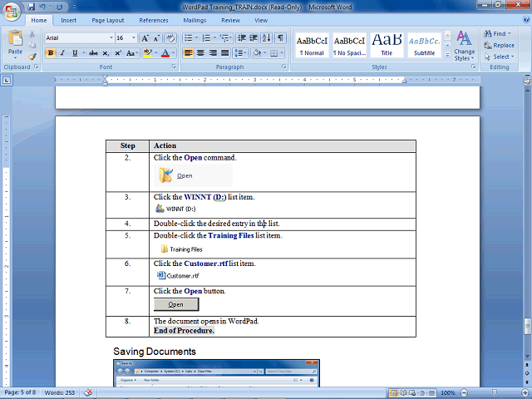Toggle Align Text Left
The height and width of the screenshot is (399, 532).
coord(189,53)
